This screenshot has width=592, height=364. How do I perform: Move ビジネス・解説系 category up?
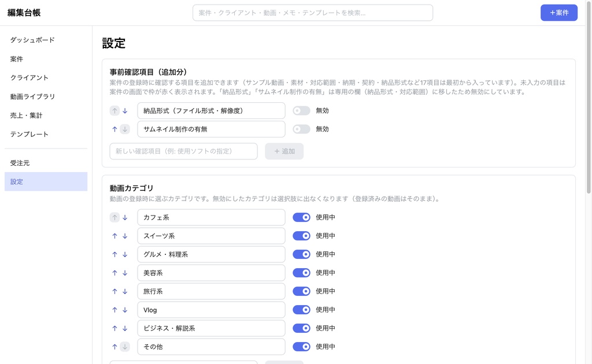pyautogui.click(x=115, y=328)
